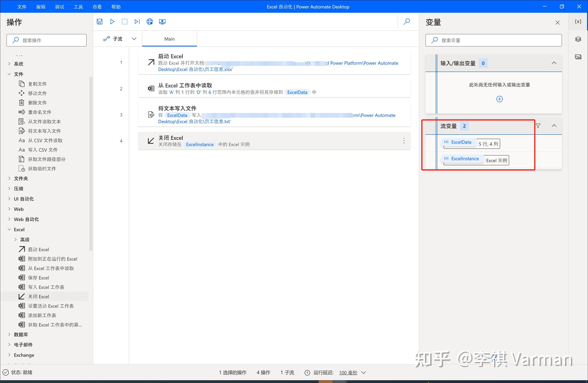Open toolbar search with magnifier icon
588x383 pixels.
407,22
